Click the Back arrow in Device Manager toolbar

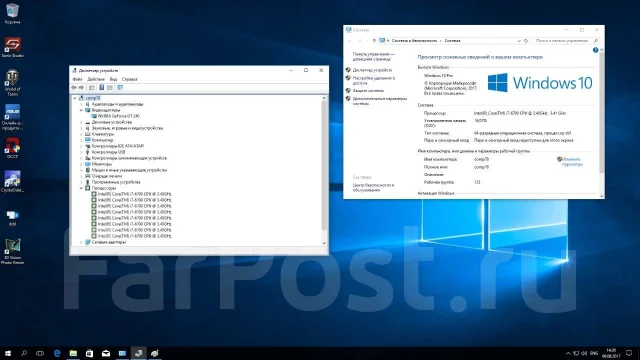(74, 87)
